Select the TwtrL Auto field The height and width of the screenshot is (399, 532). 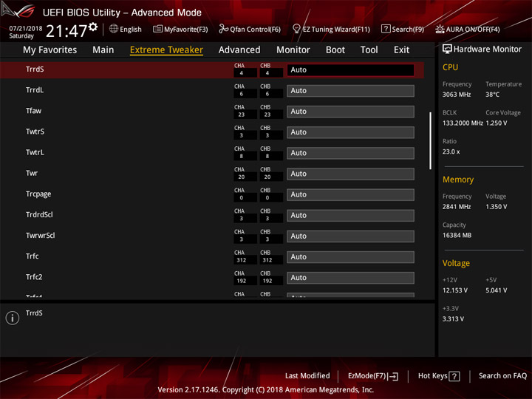click(x=350, y=153)
